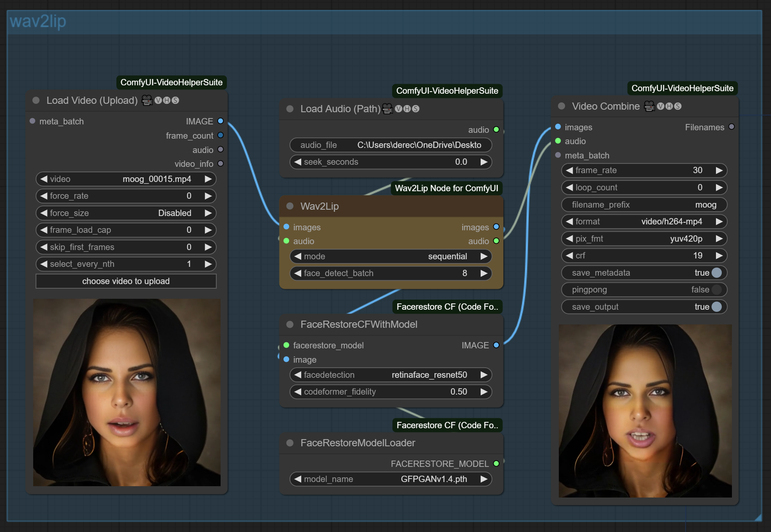Click the S badge on Load Video node title
The height and width of the screenshot is (532, 771).
[175, 100]
